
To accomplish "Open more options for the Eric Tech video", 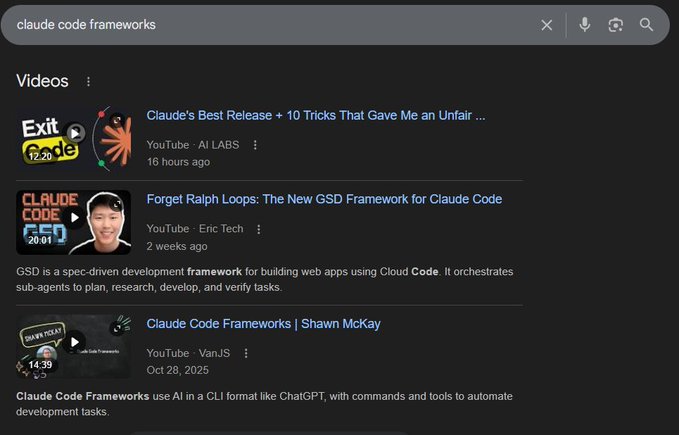I will pos(259,229).
